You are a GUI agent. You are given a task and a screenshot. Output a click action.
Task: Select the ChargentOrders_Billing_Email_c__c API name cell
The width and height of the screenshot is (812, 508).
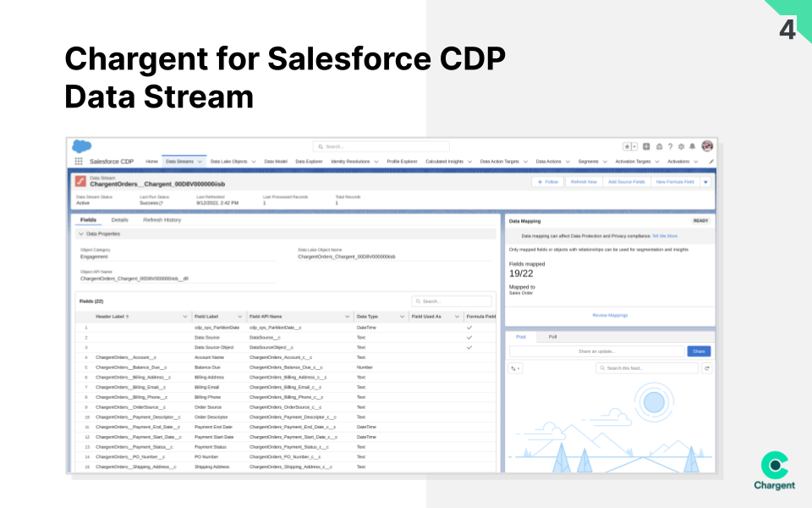pos(285,387)
